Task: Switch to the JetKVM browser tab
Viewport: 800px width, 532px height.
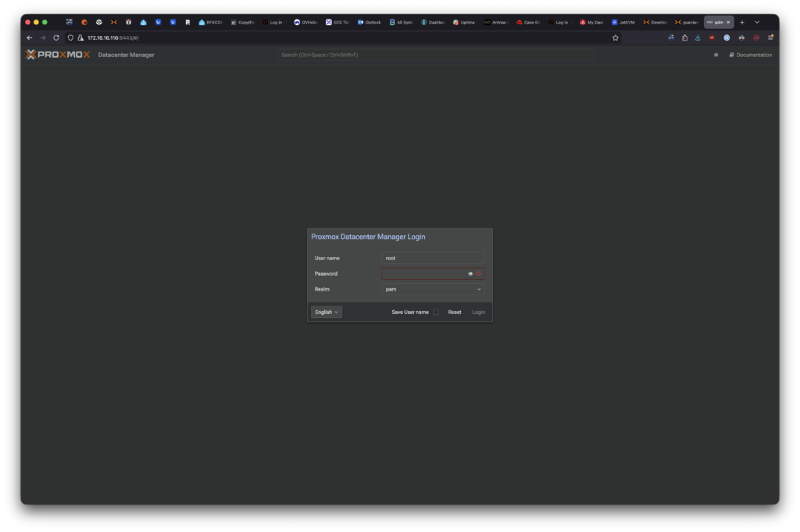Action: point(623,22)
